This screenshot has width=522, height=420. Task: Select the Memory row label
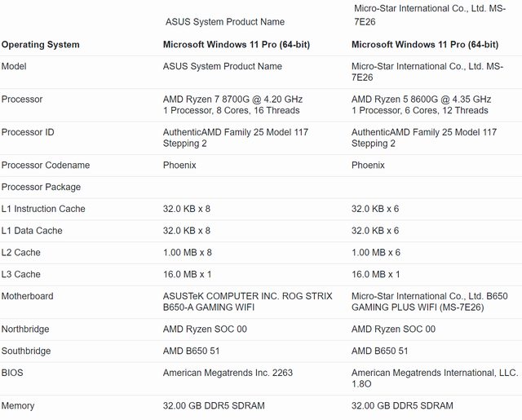click(x=18, y=406)
